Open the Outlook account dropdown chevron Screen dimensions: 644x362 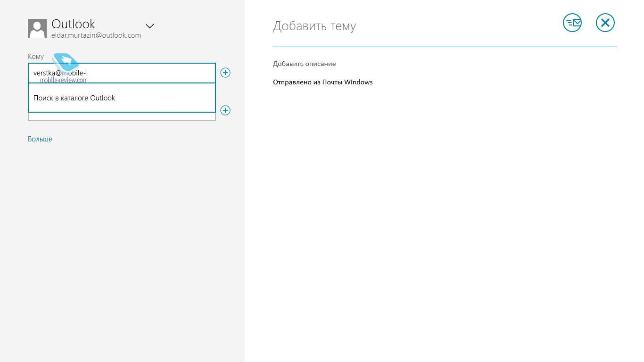[149, 26]
